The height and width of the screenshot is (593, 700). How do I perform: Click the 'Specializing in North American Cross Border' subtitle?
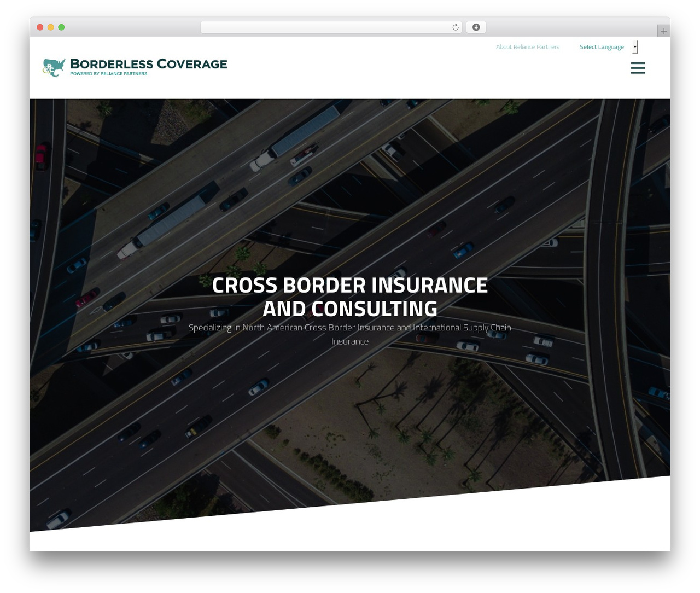click(x=350, y=334)
